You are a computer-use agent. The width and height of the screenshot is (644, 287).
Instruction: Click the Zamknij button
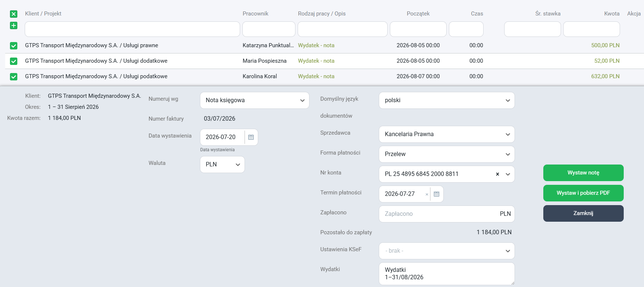pyautogui.click(x=584, y=213)
